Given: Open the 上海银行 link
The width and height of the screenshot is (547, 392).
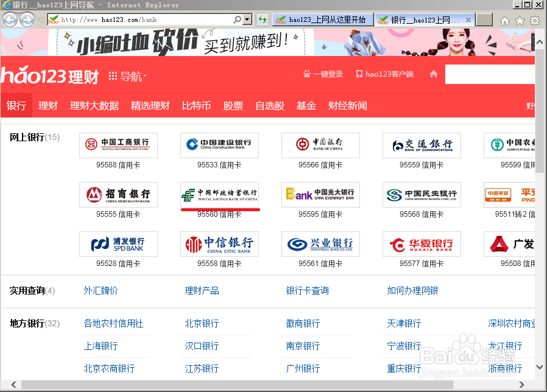Looking at the screenshot, I should [x=101, y=346].
